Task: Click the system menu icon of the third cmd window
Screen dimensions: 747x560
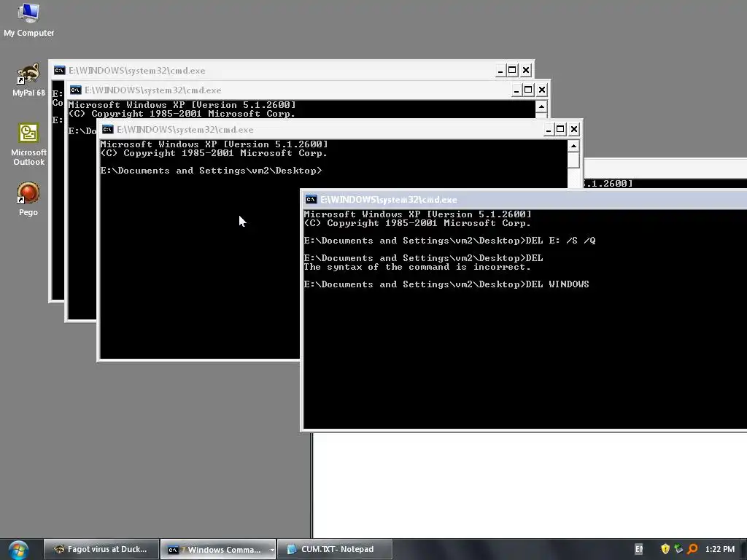Action: pos(108,130)
